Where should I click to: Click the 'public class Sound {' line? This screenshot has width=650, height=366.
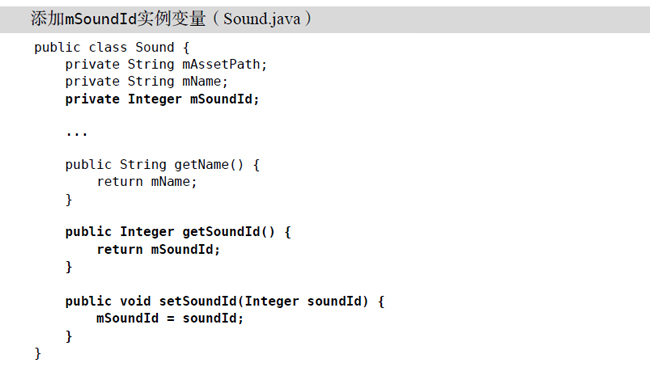[x=112, y=48]
